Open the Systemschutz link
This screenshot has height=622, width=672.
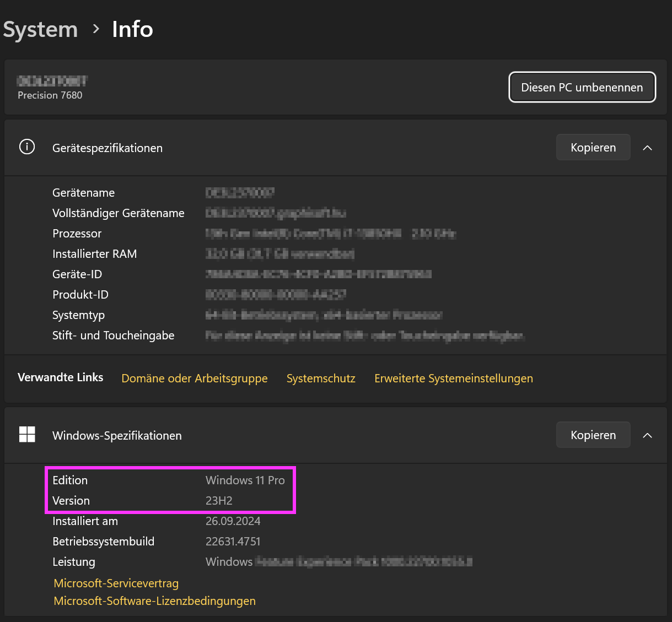[321, 378]
